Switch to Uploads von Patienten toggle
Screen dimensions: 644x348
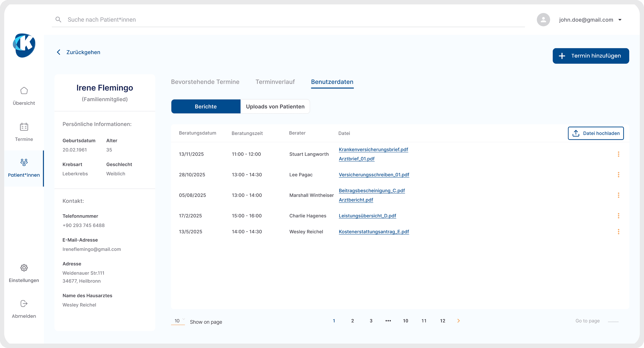point(275,107)
